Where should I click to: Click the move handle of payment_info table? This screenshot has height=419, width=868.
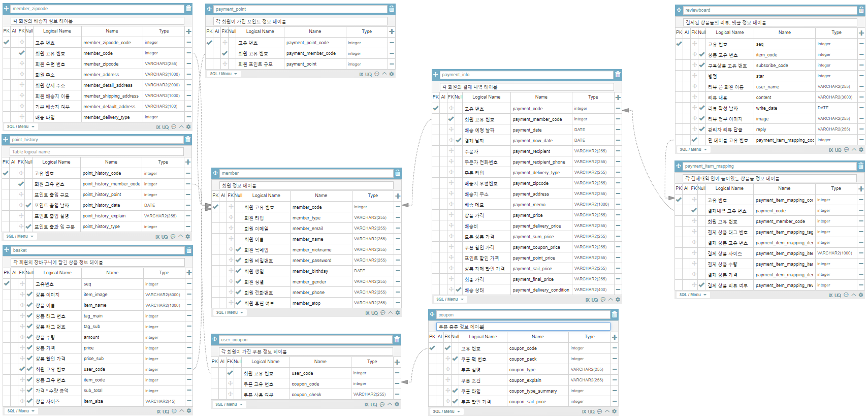(435, 75)
